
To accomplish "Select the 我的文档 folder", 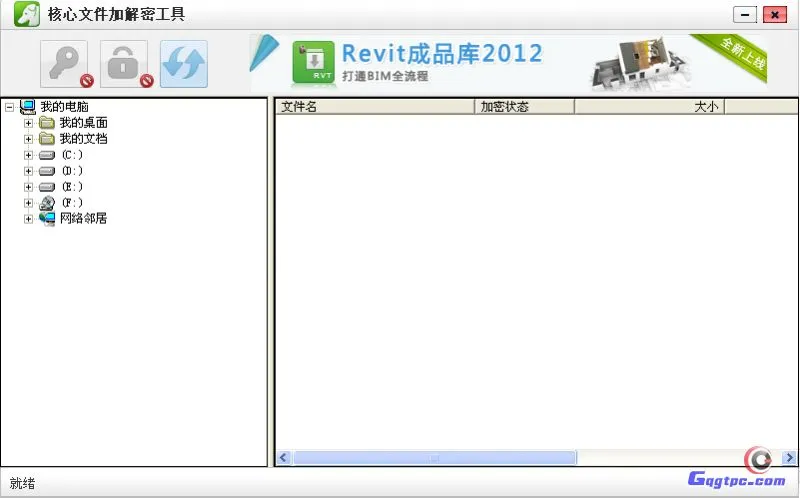I will (x=84, y=138).
